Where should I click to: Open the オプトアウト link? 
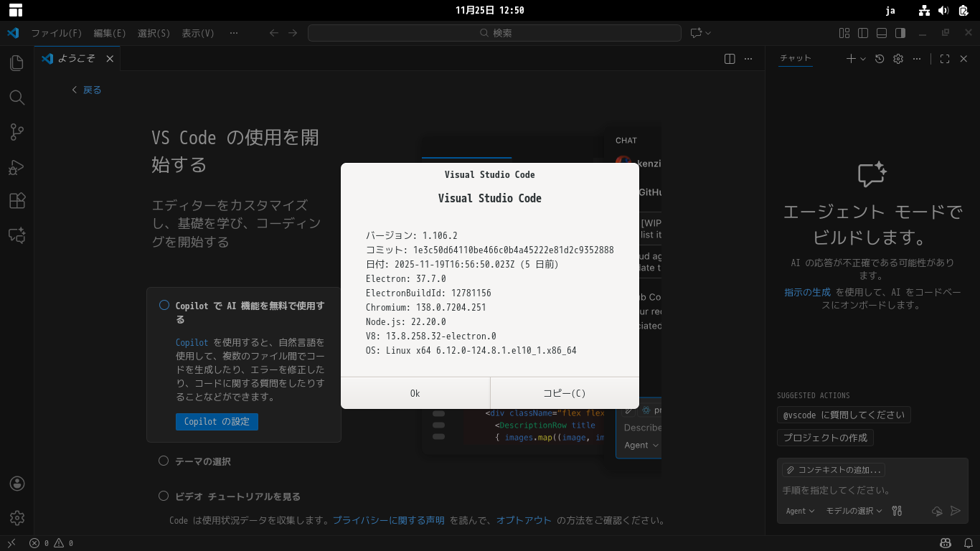click(x=524, y=520)
